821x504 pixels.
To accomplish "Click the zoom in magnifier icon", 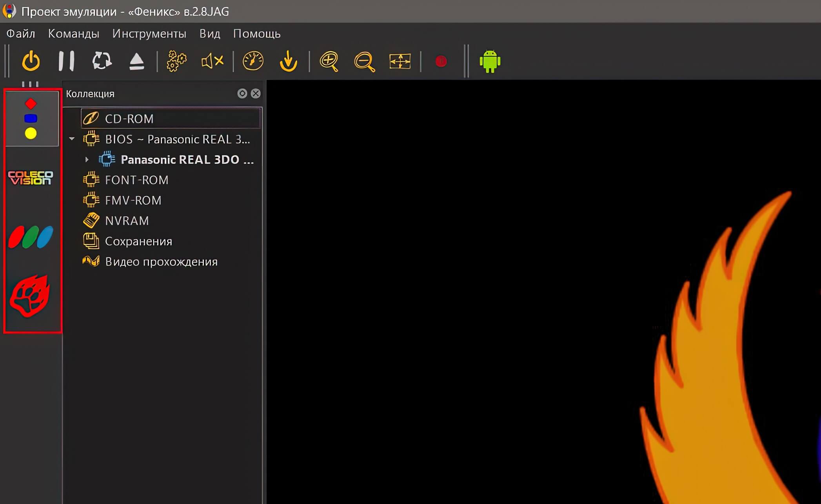I will tap(329, 62).
